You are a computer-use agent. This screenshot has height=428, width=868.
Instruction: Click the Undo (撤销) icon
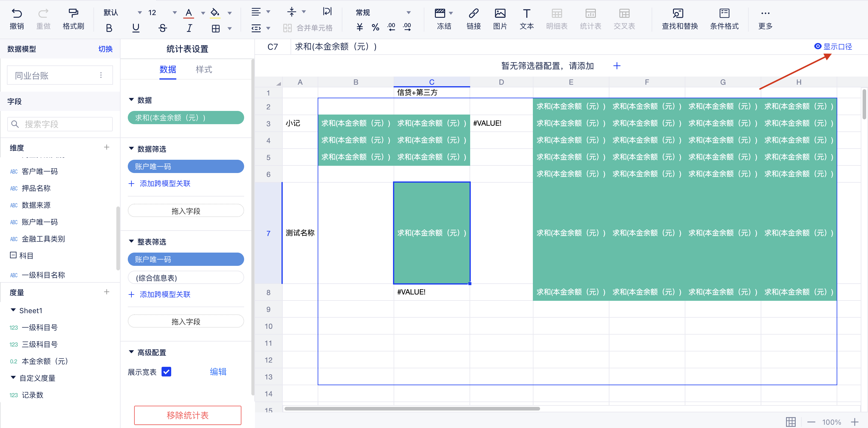click(x=17, y=14)
